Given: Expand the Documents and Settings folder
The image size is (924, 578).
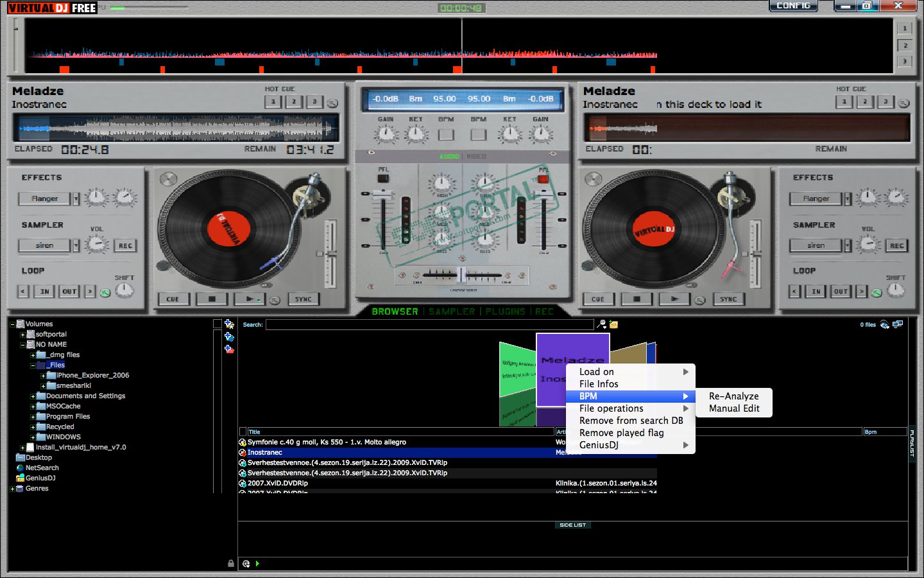Looking at the screenshot, I should [33, 396].
